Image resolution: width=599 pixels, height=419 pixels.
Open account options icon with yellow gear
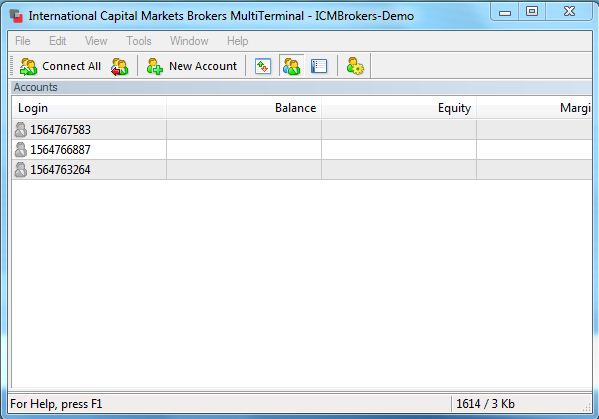click(355, 66)
